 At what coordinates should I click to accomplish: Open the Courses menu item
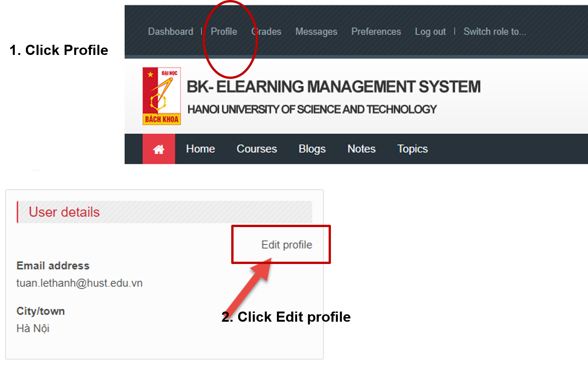(257, 149)
